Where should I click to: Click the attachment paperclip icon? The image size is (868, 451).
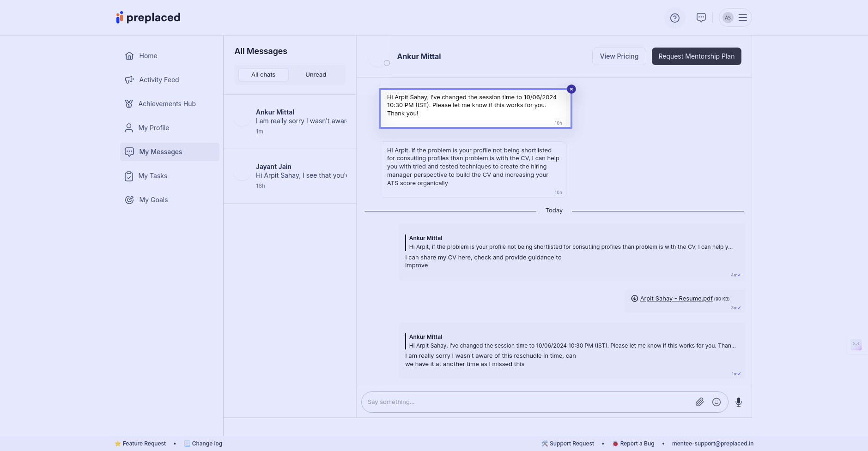pos(699,402)
